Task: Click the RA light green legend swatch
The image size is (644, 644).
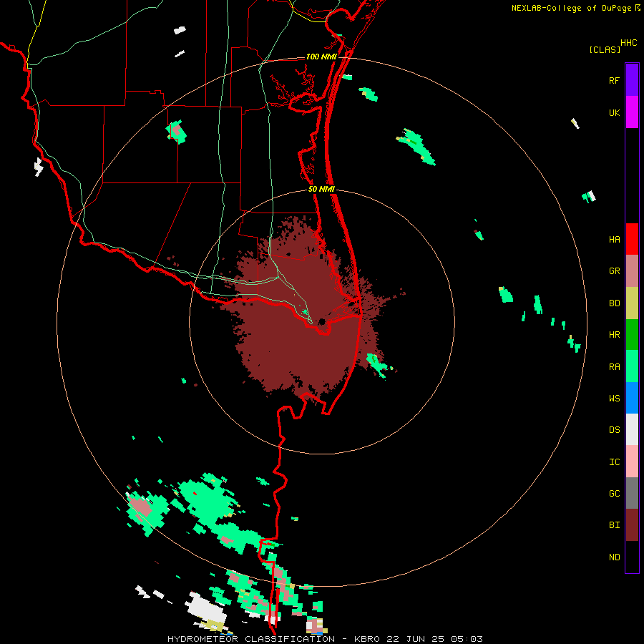Action: [632, 366]
